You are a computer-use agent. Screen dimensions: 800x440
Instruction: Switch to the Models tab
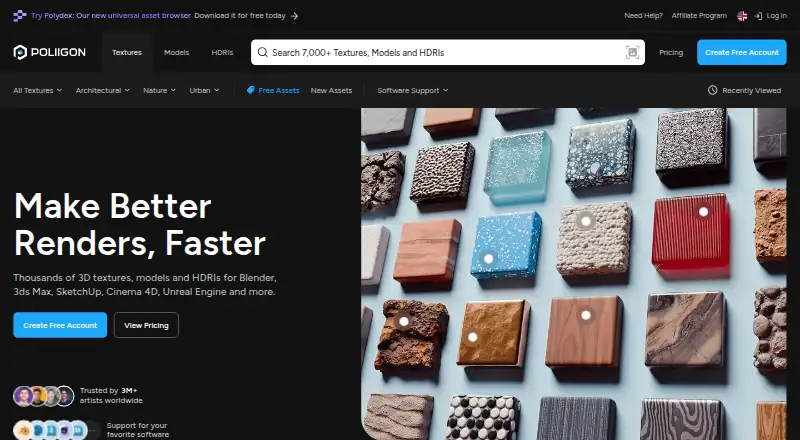coord(177,52)
